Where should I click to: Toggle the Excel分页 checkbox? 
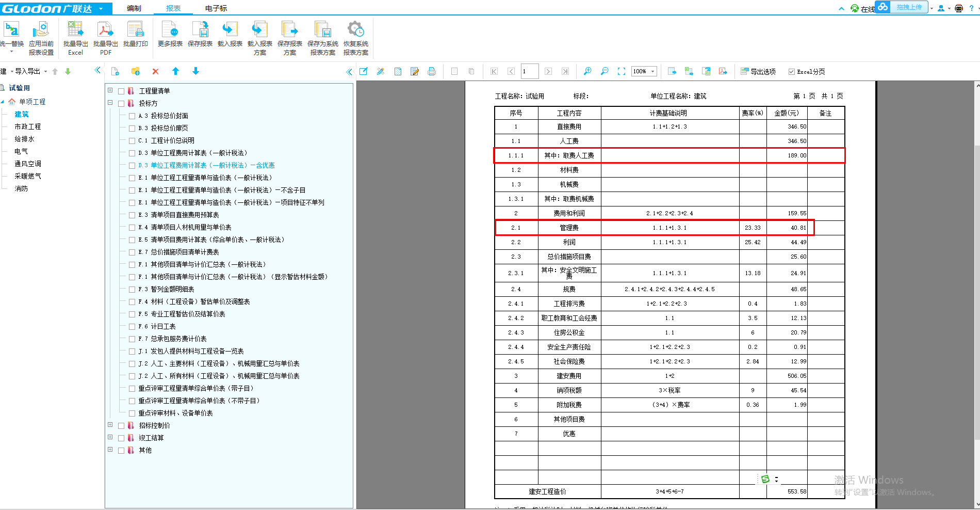pyautogui.click(x=791, y=72)
